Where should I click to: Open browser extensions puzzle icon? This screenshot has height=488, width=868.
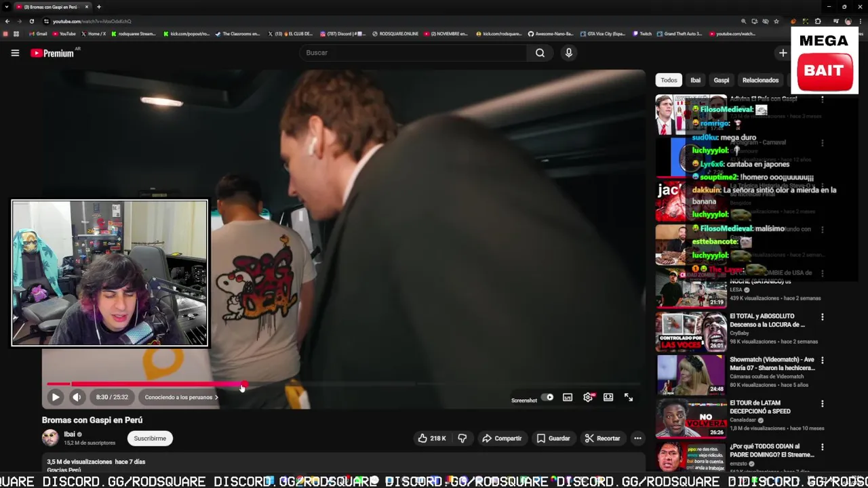click(x=818, y=21)
